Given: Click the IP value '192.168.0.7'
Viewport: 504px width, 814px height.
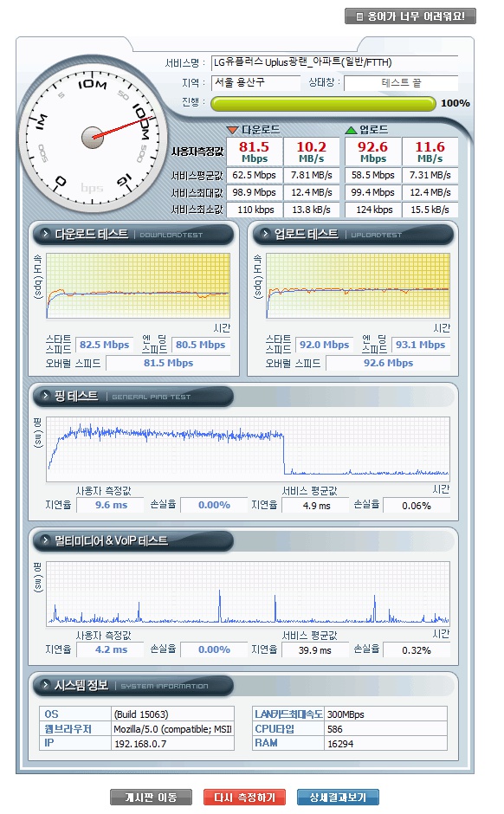Looking at the screenshot, I should [173, 743].
